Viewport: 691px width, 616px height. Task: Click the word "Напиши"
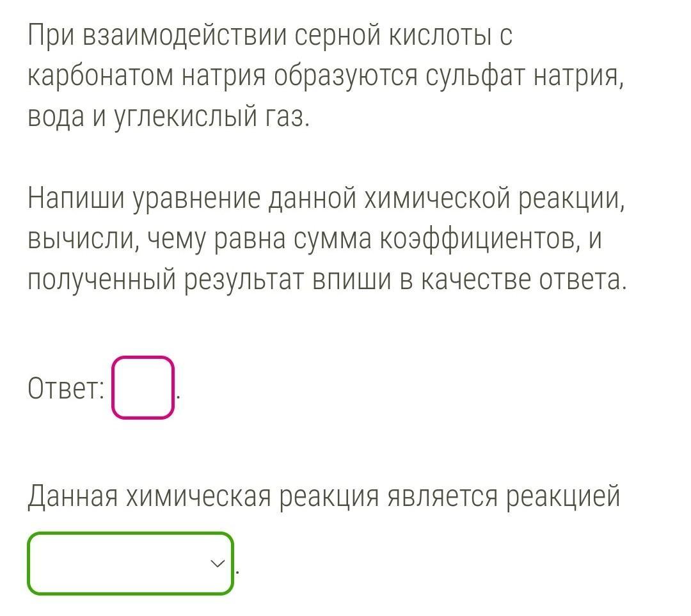point(76,200)
